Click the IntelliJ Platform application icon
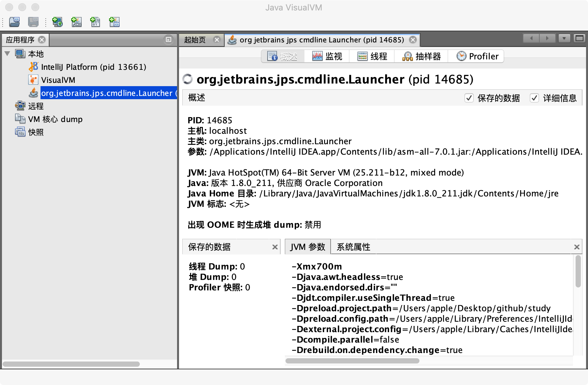588x385 pixels. 33,67
